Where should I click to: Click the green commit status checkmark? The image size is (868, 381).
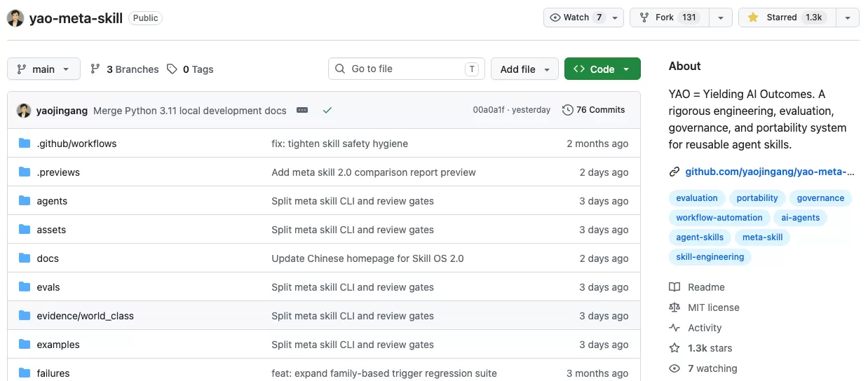point(327,110)
